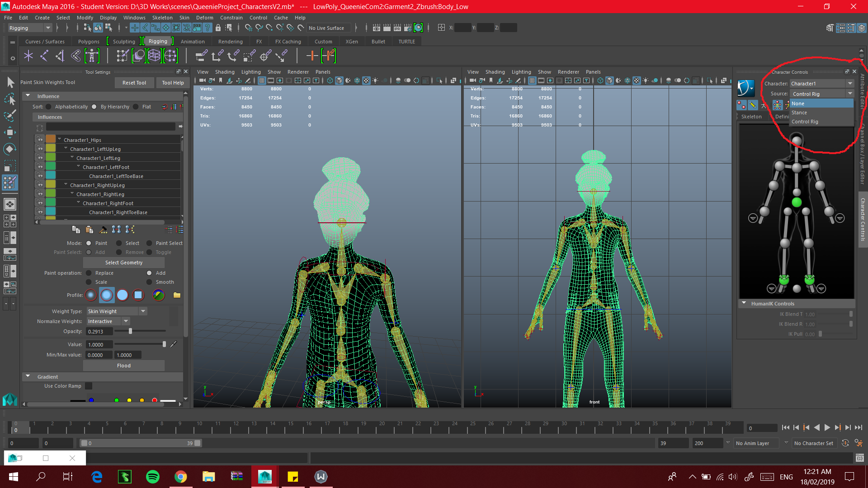Screen dimensions: 868x488
Task: Open the Skeleton menu
Action: [162, 18]
